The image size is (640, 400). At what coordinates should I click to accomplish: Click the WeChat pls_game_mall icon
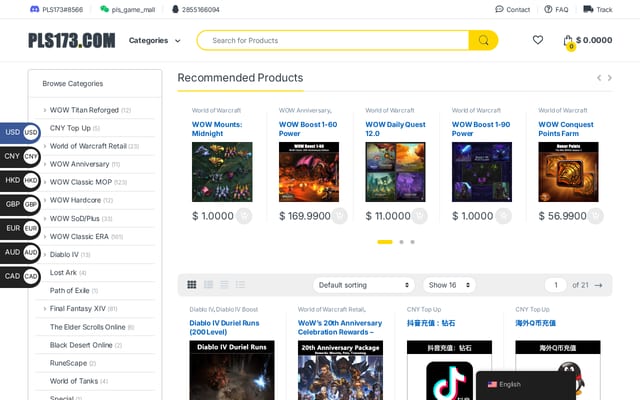pyautogui.click(x=104, y=9)
